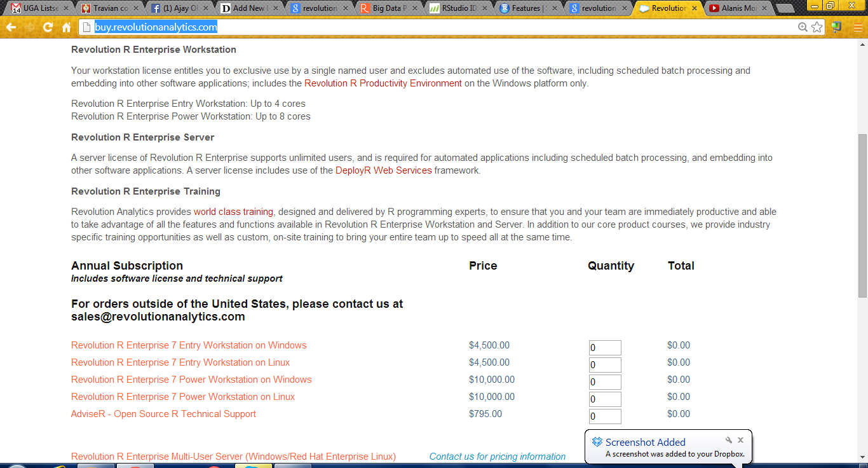Open the world class training link
The image size is (868, 468).
coord(233,212)
